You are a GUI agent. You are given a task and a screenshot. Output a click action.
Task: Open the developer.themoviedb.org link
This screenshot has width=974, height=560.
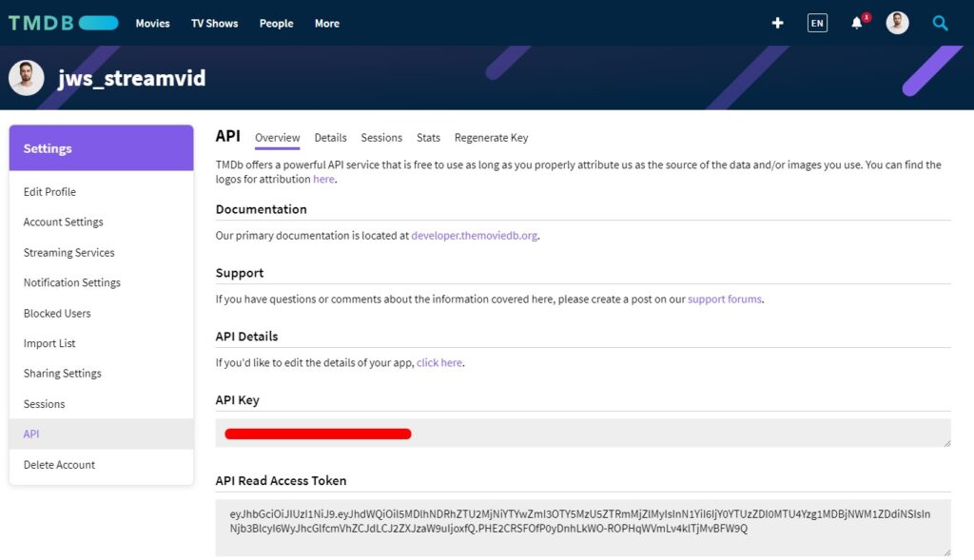(x=475, y=236)
